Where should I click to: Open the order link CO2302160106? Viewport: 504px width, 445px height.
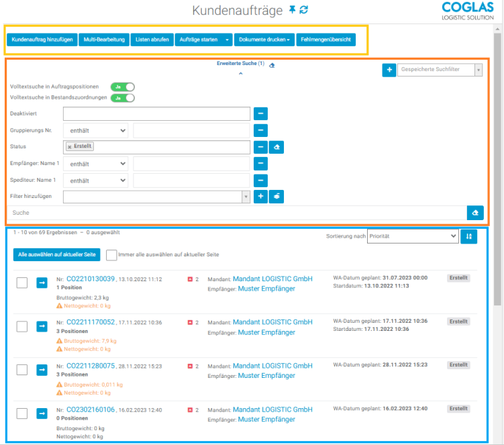coord(91,409)
